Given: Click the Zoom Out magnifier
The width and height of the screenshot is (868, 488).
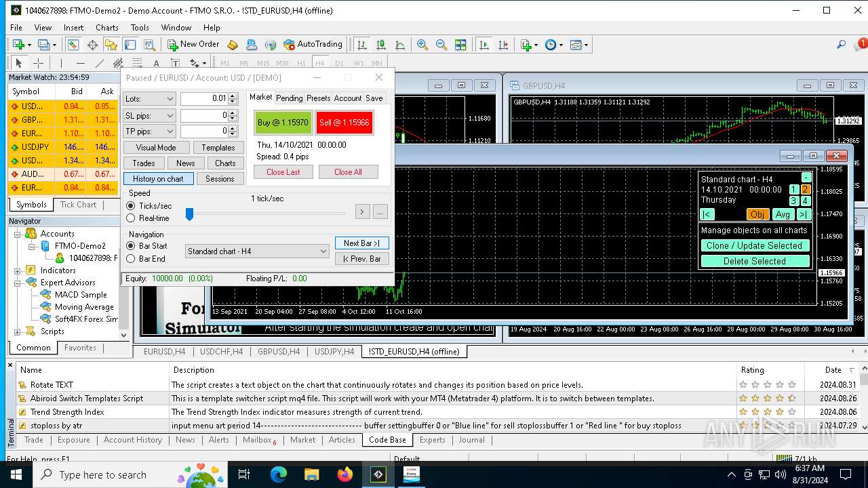Looking at the screenshot, I should coord(441,45).
